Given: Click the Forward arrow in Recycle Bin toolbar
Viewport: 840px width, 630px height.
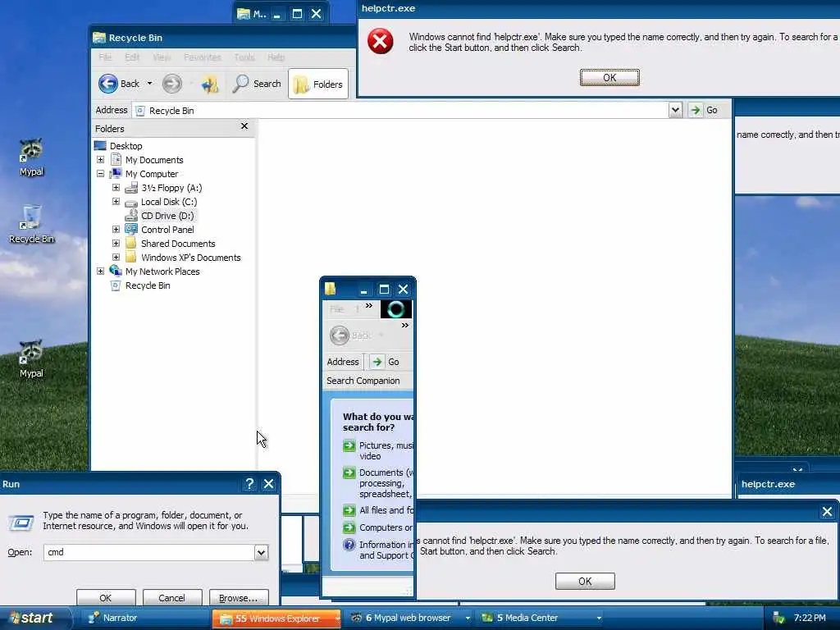Looking at the screenshot, I should [172, 84].
